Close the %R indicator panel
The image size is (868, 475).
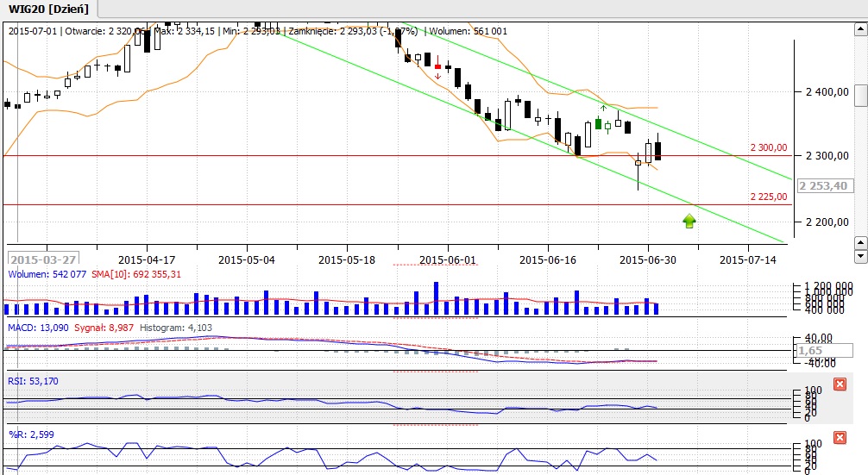(840, 438)
